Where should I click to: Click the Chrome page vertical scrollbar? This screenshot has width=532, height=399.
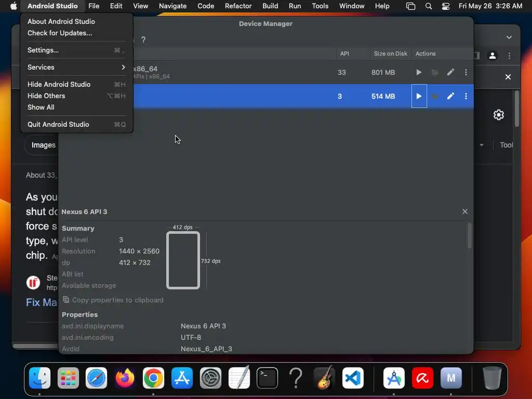[517, 109]
